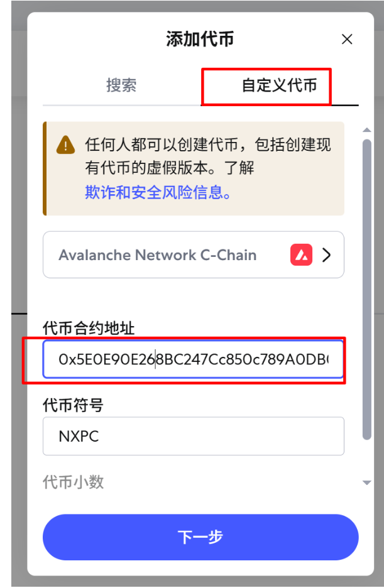Click the warning text about fake tokens
384x588 pixels.
(x=208, y=156)
